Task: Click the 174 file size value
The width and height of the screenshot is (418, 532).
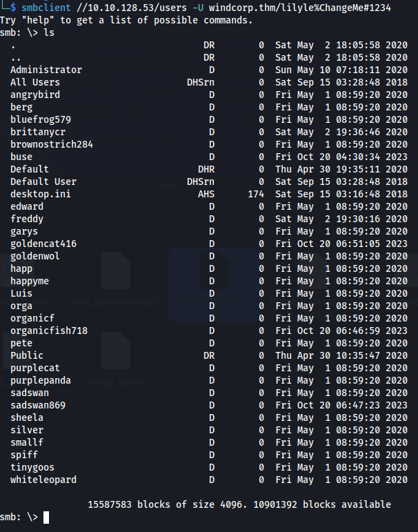Action: [256, 194]
